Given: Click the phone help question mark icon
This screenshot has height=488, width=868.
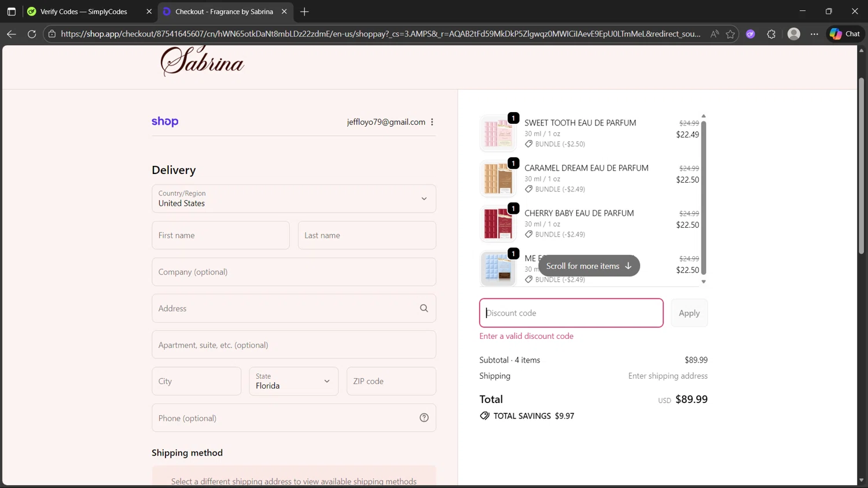Looking at the screenshot, I should coord(424,417).
